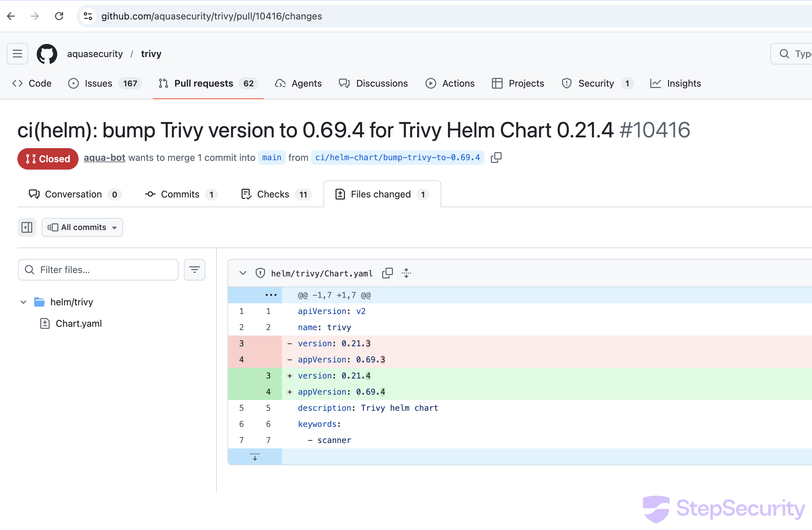Switch to the Conversation tab
Screen dimensions: 812x530
pyautogui.click(x=74, y=194)
